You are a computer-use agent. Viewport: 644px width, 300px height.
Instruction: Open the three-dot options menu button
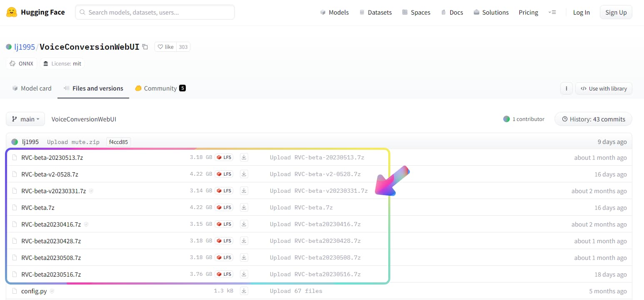tap(566, 88)
